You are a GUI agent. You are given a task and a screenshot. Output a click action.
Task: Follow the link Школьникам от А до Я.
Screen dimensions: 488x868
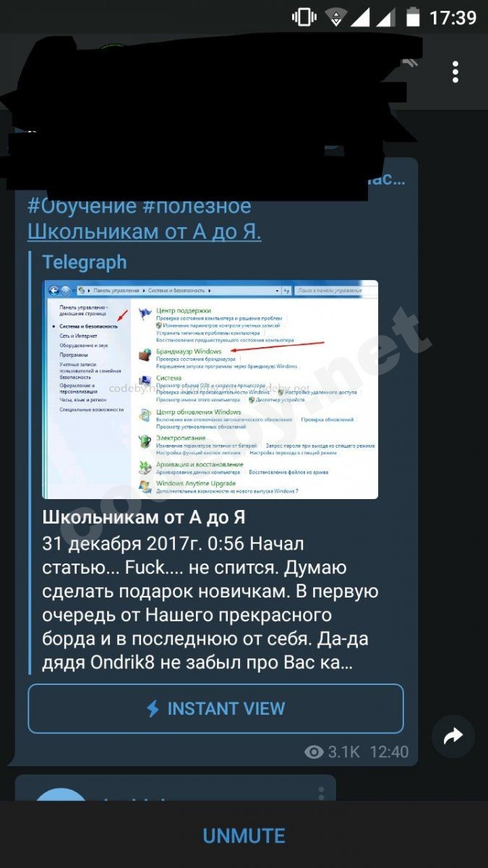click(145, 231)
